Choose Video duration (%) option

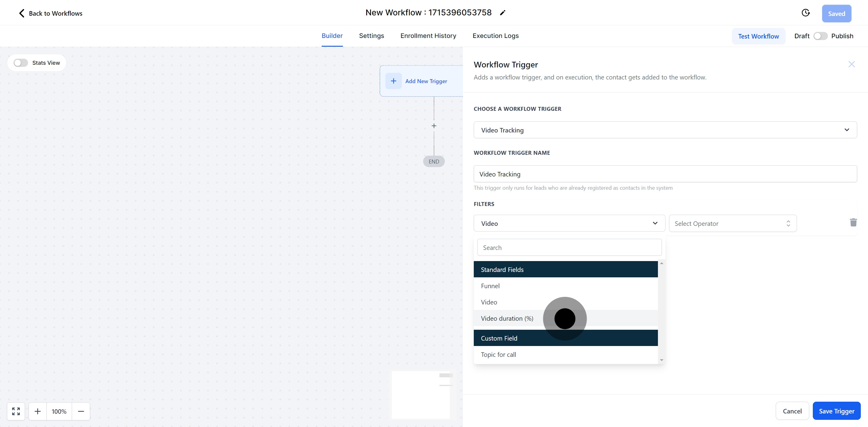507,319
